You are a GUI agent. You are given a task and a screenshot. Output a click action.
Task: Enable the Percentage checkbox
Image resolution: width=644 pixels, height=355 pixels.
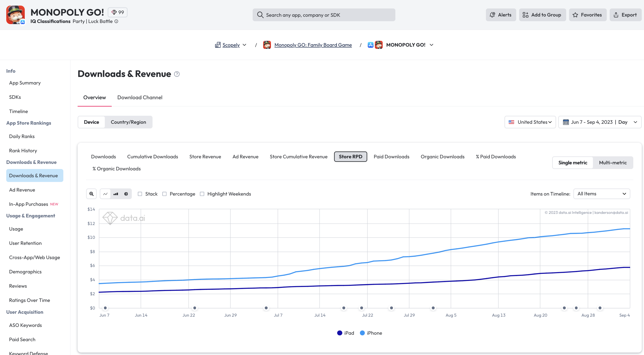coord(165,194)
